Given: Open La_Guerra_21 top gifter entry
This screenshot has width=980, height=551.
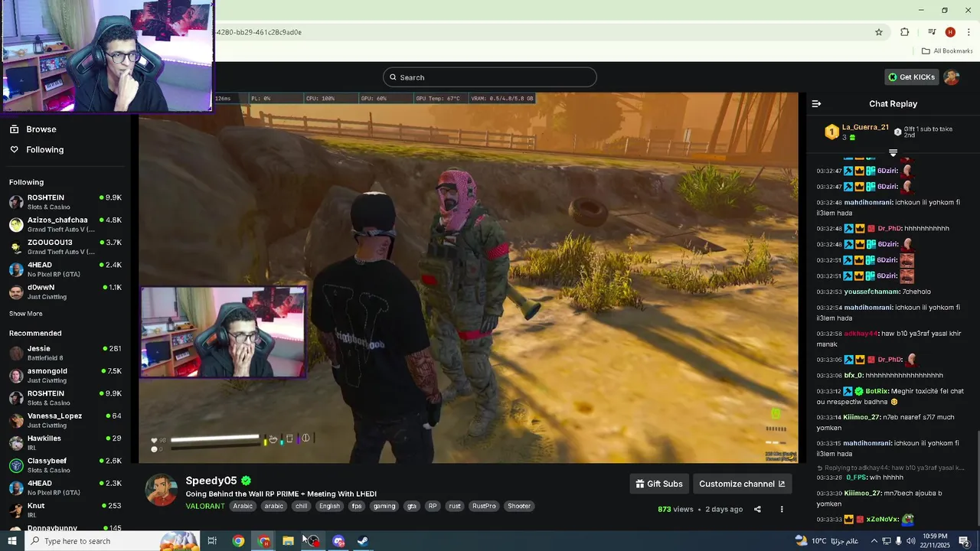Looking at the screenshot, I should pyautogui.click(x=856, y=132).
